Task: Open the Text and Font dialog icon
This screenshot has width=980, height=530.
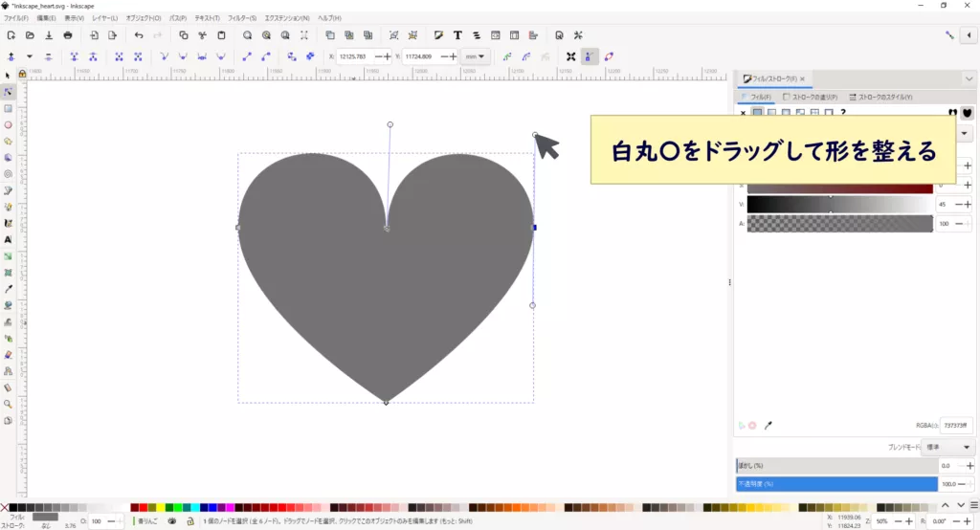Action: [457, 35]
